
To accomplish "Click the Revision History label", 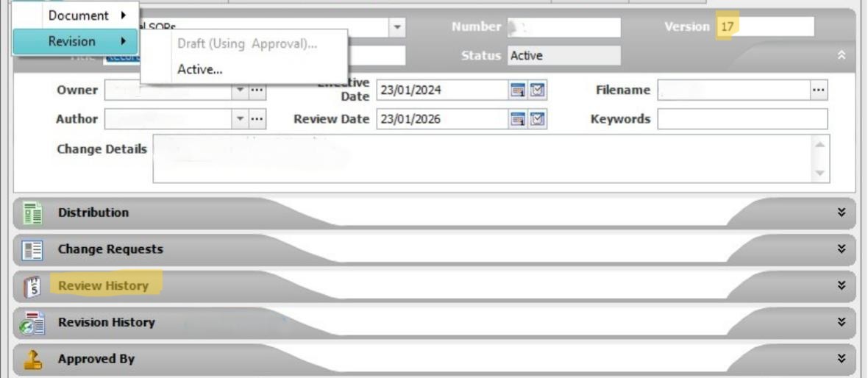I will coord(106,322).
